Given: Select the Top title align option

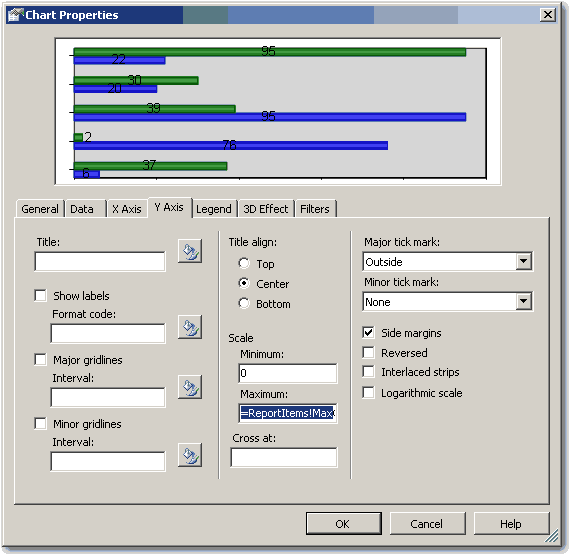Looking at the screenshot, I should (x=244, y=263).
